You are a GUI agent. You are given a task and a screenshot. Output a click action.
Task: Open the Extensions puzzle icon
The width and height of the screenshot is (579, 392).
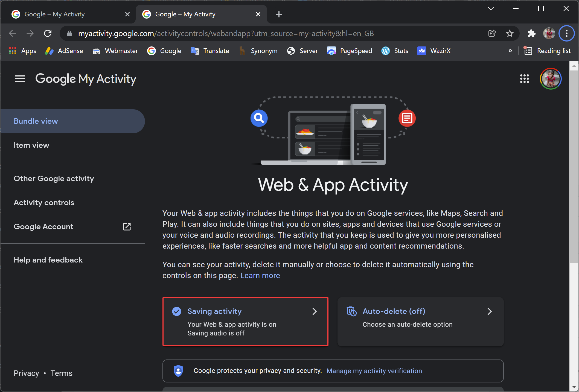(531, 33)
